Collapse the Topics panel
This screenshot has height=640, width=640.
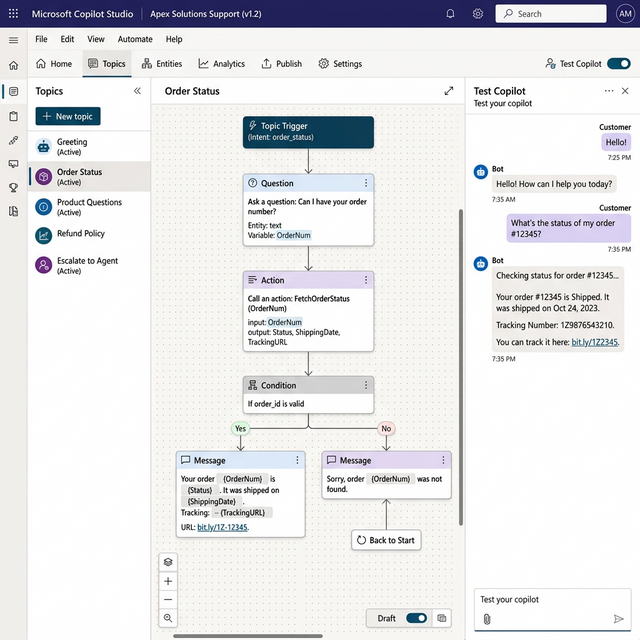tap(137, 91)
